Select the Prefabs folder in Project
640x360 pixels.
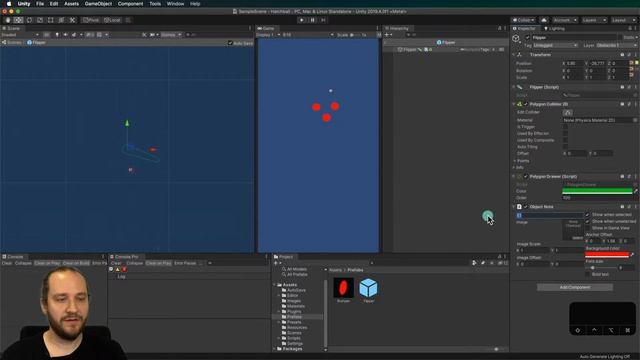coord(294,317)
